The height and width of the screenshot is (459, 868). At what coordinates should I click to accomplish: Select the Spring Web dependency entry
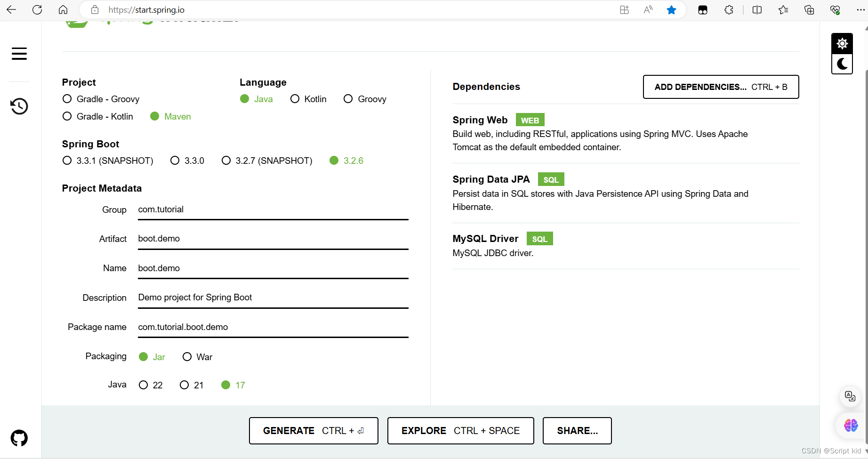coord(626,134)
